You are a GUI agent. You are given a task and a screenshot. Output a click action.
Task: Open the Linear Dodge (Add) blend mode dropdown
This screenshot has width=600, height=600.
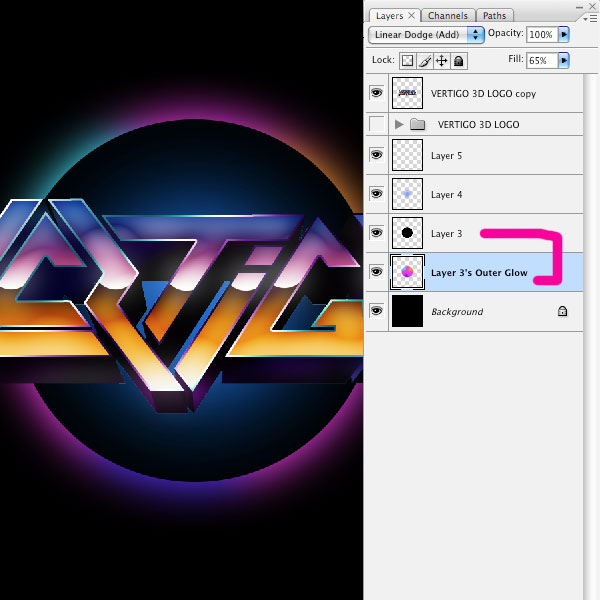[426, 35]
